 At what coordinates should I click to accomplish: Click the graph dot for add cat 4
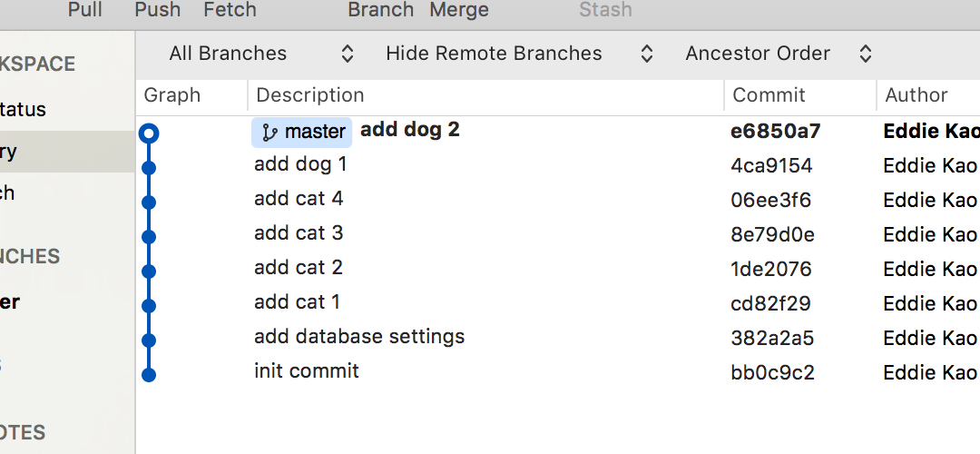[150, 202]
